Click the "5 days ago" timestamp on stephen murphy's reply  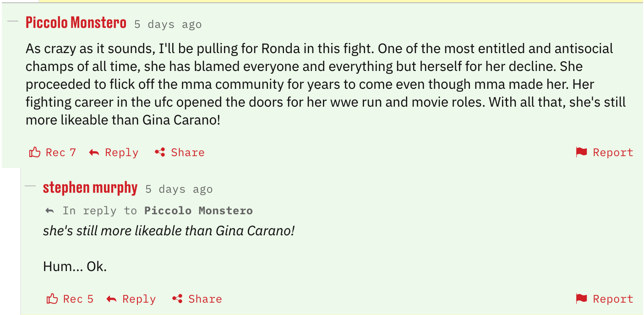[179, 189]
